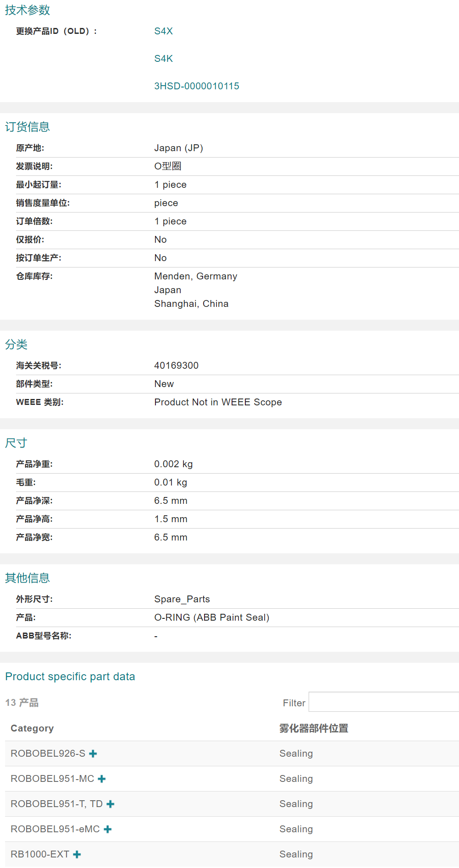The height and width of the screenshot is (868, 459).
Task: Sort by the Category column header
Action: 32,728
